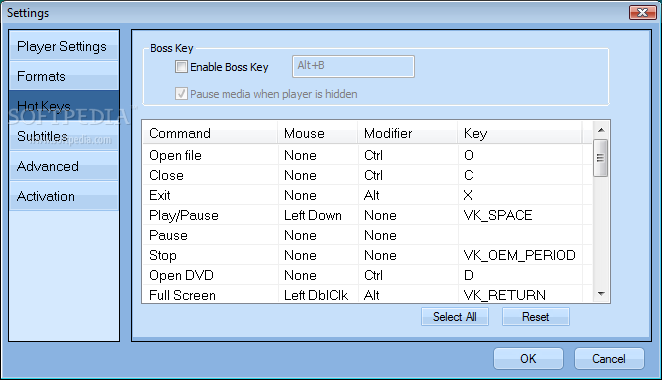Image resolution: width=662 pixels, height=380 pixels.
Task: Click the hotkey list scroll up arrow
Action: 601,130
